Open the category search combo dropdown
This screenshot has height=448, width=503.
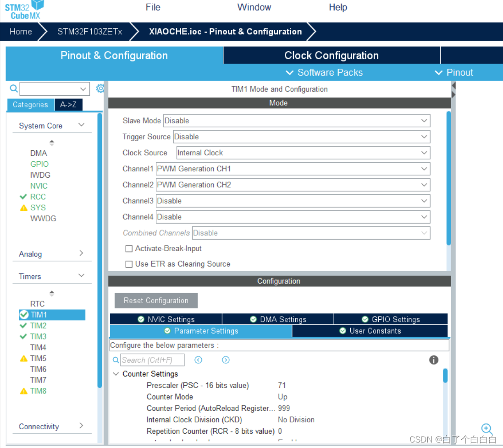(x=83, y=89)
